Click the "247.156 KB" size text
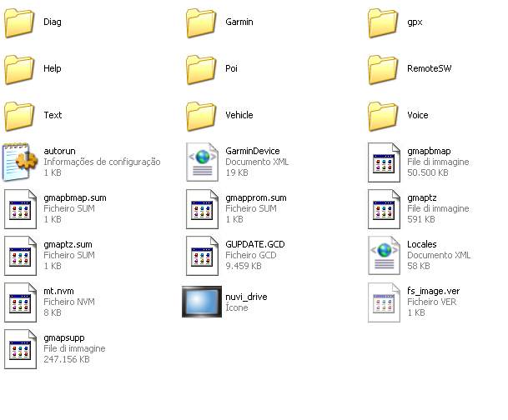The width and height of the screenshot is (508, 420). click(x=67, y=359)
